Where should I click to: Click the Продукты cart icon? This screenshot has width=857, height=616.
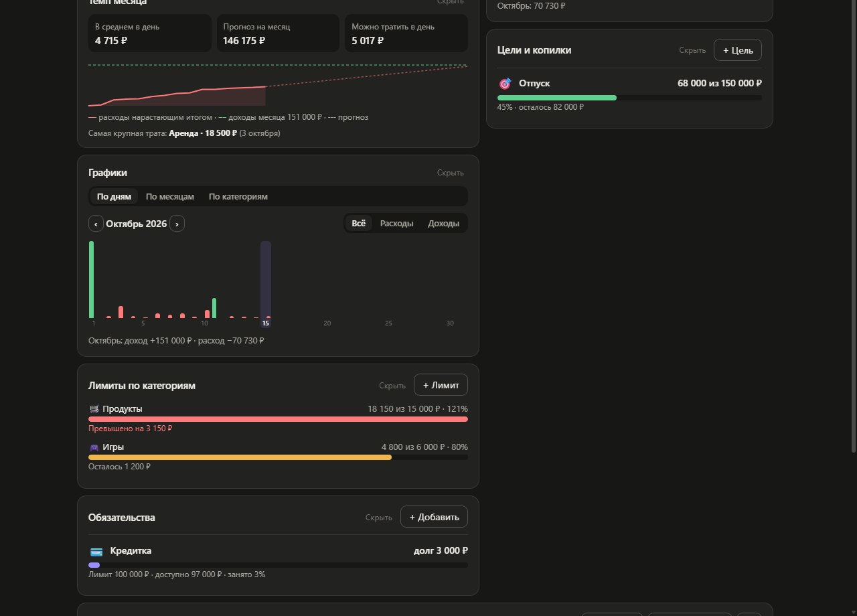point(94,409)
